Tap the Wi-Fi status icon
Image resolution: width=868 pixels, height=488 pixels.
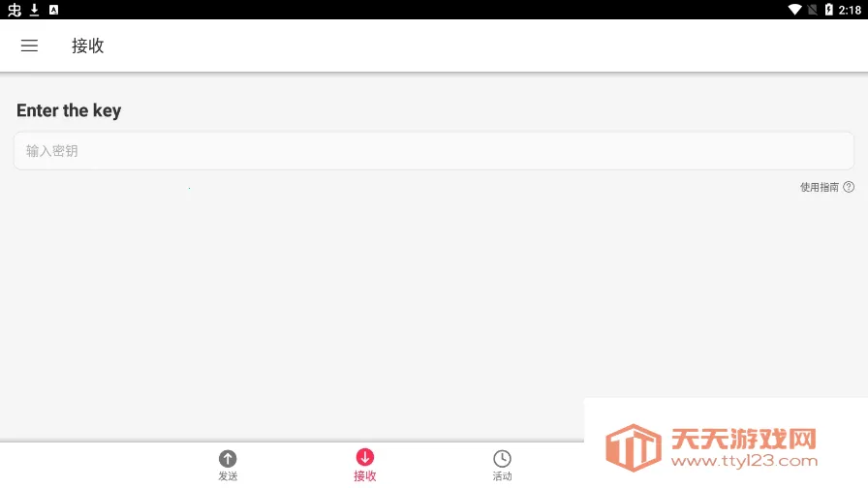click(x=795, y=10)
